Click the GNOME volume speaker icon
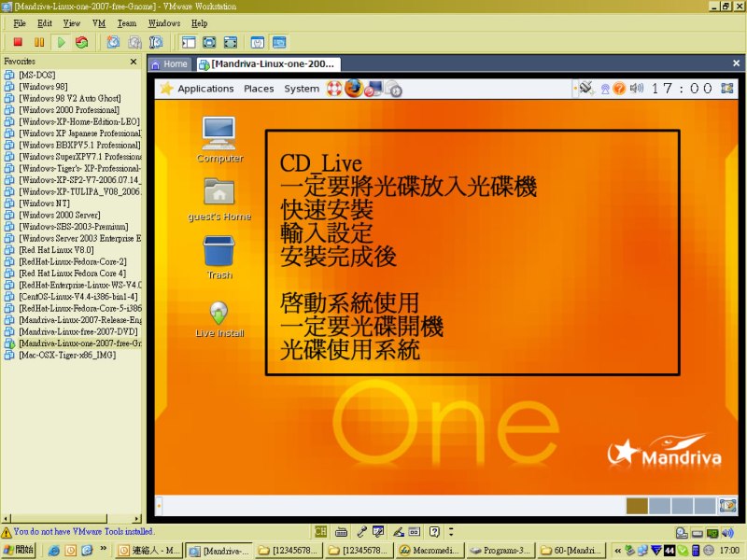Image resolution: width=747 pixels, height=560 pixels. [x=636, y=88]
